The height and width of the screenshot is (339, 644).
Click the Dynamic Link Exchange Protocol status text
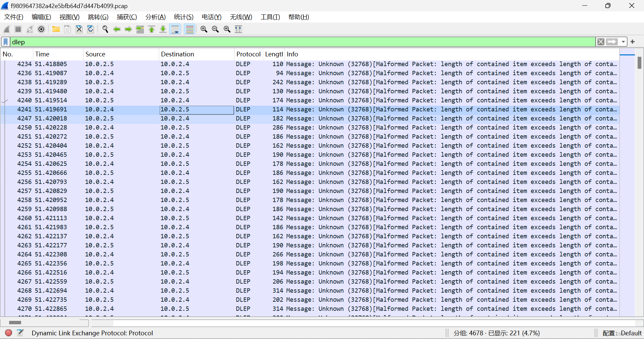coord(92,333)
